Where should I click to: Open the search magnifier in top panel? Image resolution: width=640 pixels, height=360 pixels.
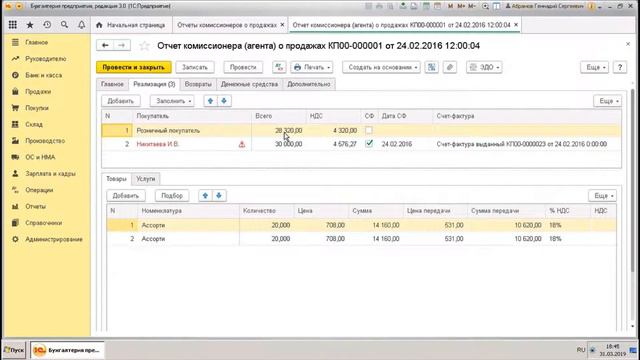click(x=64, y=25)
